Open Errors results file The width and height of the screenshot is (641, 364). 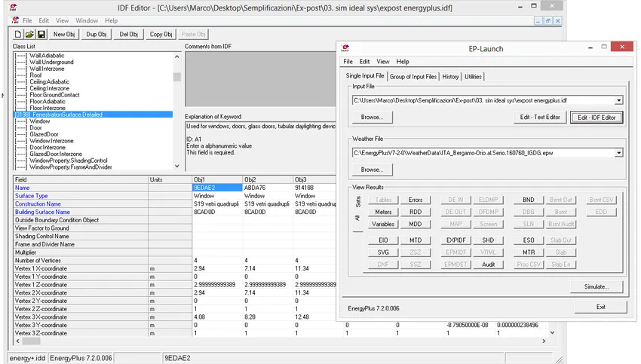pos(416,200)
